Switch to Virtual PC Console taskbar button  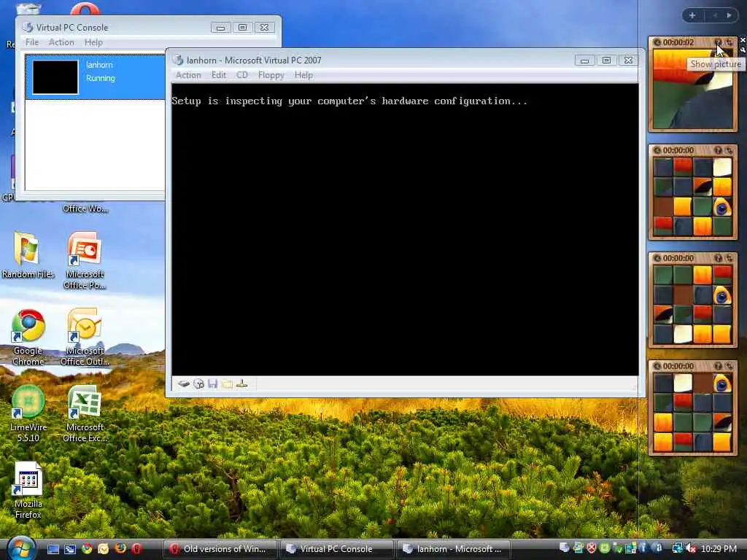click(337, 549)
